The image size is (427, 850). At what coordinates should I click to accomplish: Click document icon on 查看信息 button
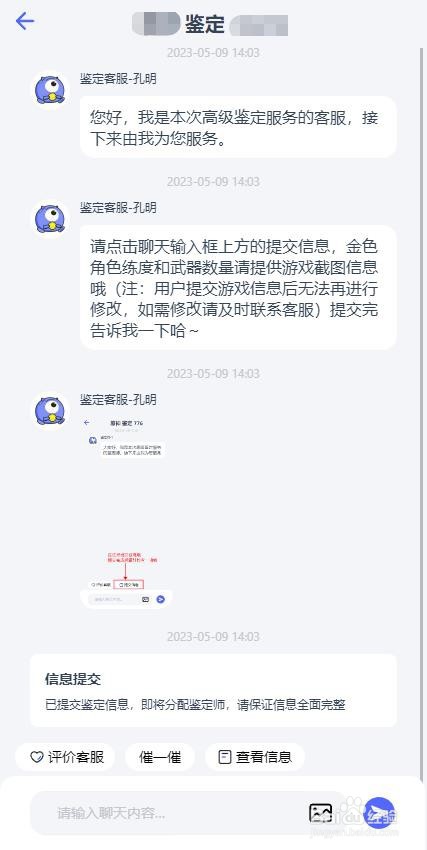click(x=224, y=757)
